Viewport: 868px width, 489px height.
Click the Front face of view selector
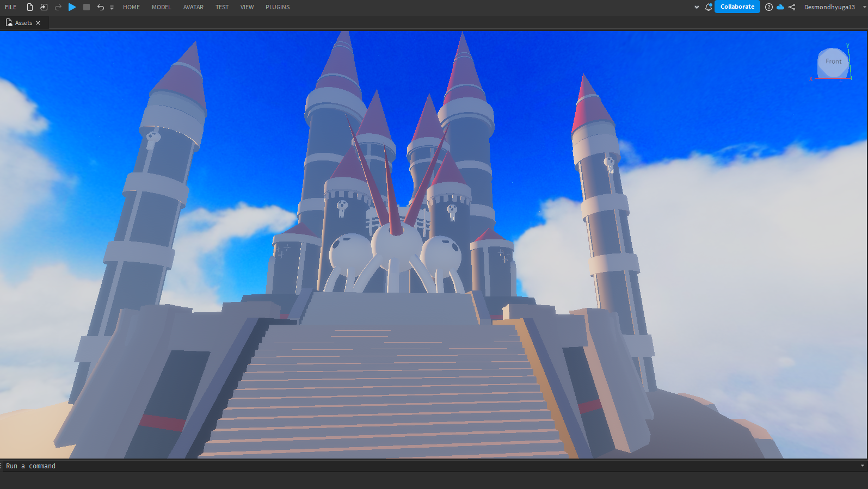(833, 62)
